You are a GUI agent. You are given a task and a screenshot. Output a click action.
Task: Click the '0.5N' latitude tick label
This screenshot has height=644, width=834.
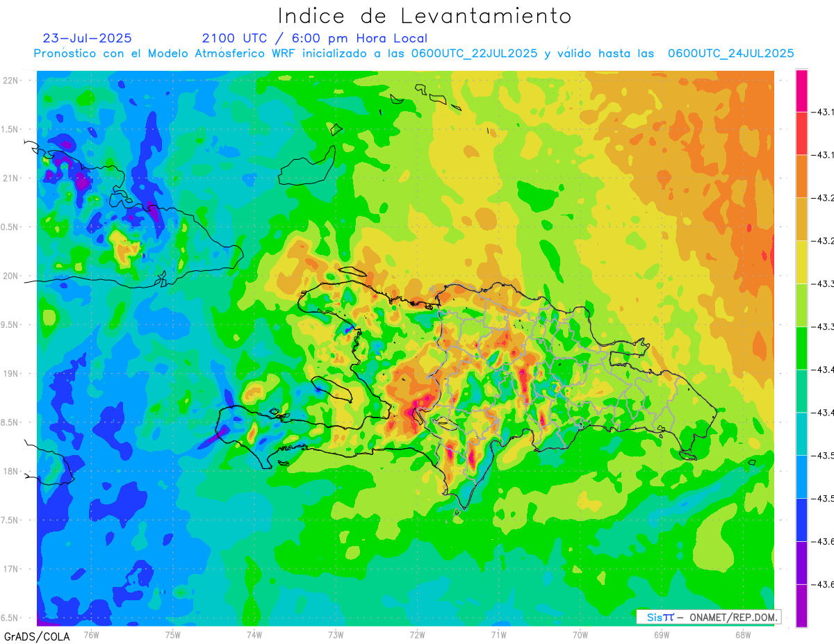pyautogui.click(x=10, y=227)
